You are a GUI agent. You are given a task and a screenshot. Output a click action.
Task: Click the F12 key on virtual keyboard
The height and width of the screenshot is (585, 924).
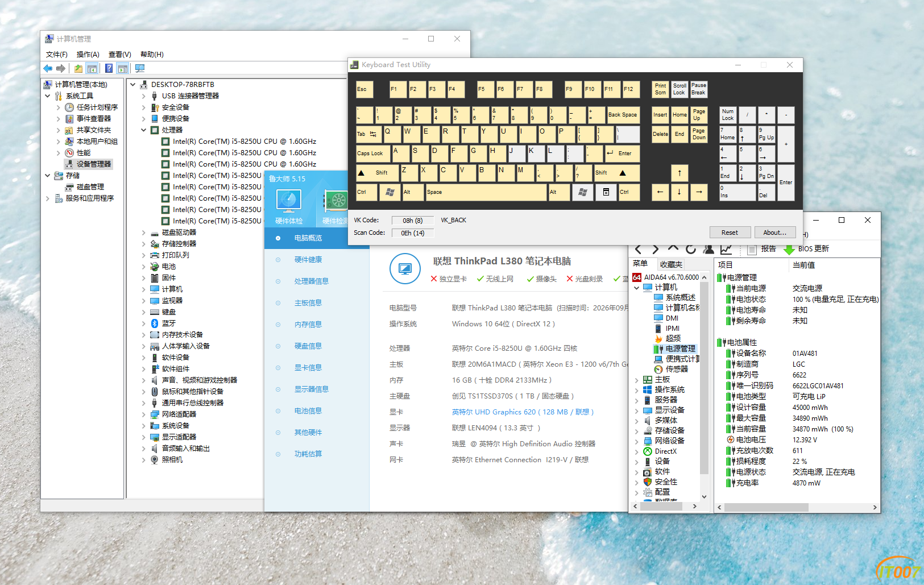click(631, 89)
